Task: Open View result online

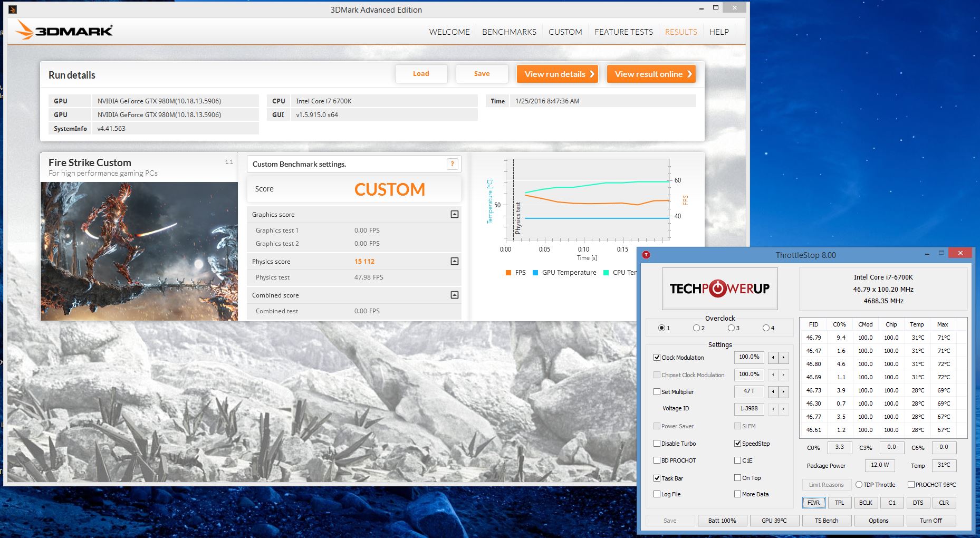Action: (651, 74)
